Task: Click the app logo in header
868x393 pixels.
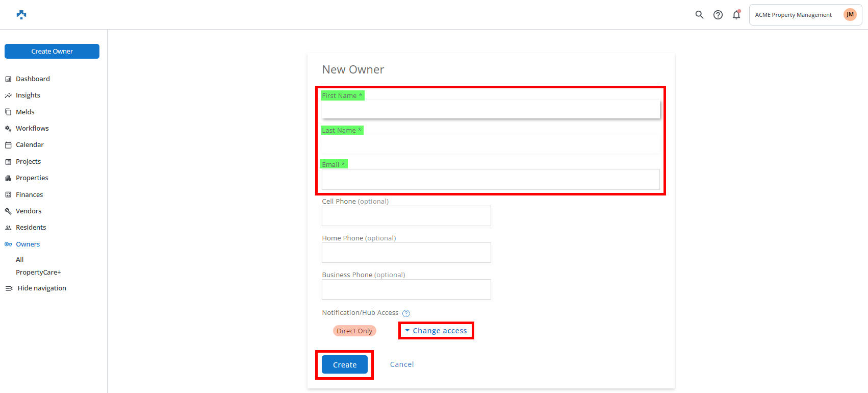Action: point(21,15)
